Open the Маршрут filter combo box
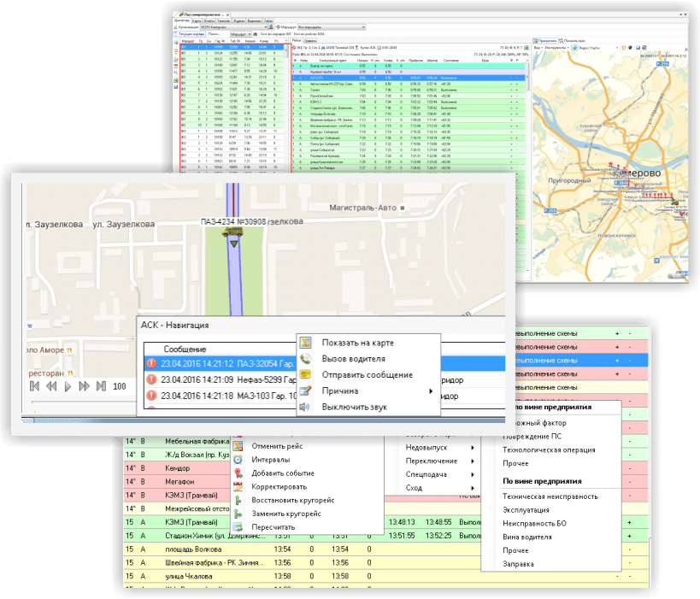This screenshot has width=700, height=599. [x=241, y=34]
